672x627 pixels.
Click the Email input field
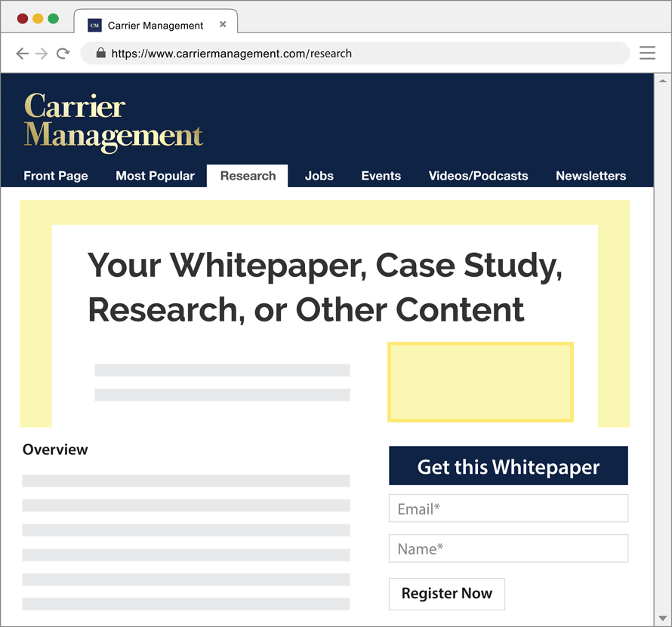pos(508,509)
